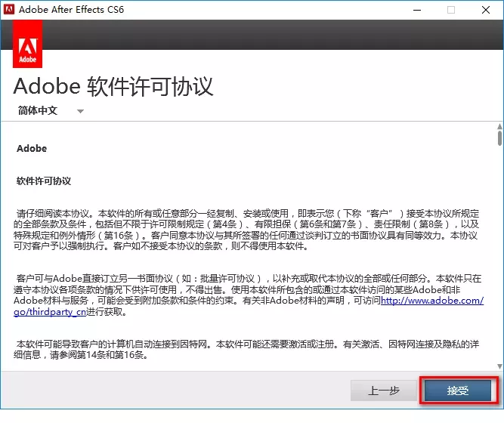Click the arrow beside 简体中文
Image resolution: width=504 pixels, height=423 pixels.
80,111
